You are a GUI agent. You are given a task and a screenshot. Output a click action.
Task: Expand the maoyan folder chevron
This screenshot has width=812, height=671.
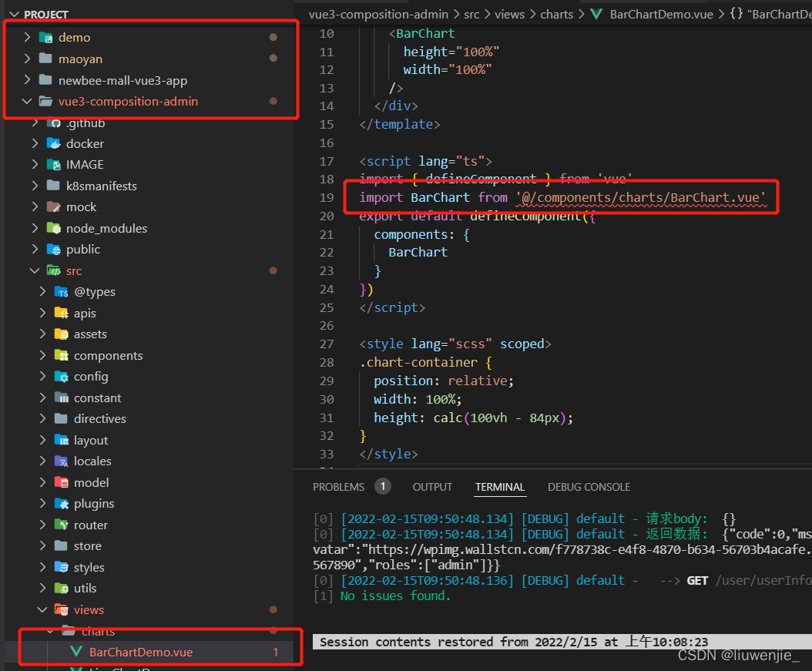click(27, 59)
